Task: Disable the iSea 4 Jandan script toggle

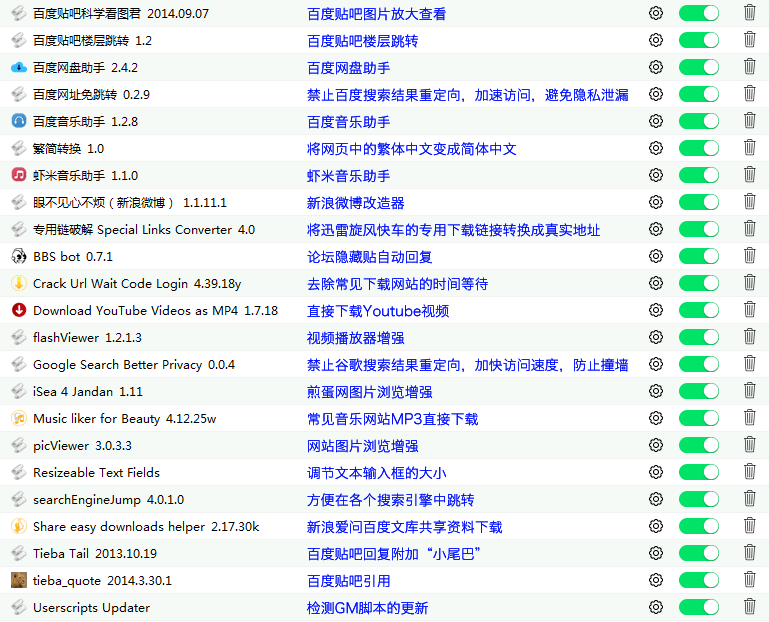Action: [x=699, y=391]
